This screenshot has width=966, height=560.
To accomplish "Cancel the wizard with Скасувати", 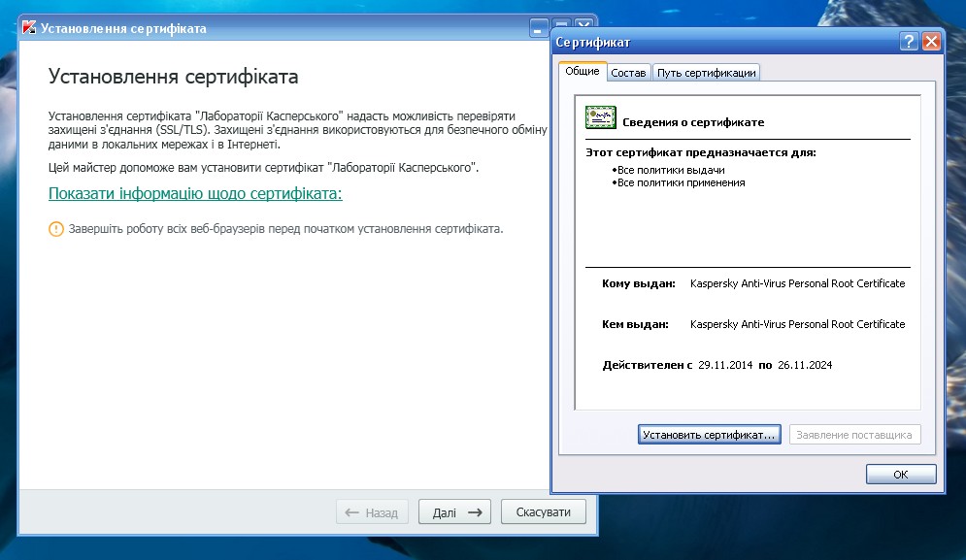I will tap(544, 511).
